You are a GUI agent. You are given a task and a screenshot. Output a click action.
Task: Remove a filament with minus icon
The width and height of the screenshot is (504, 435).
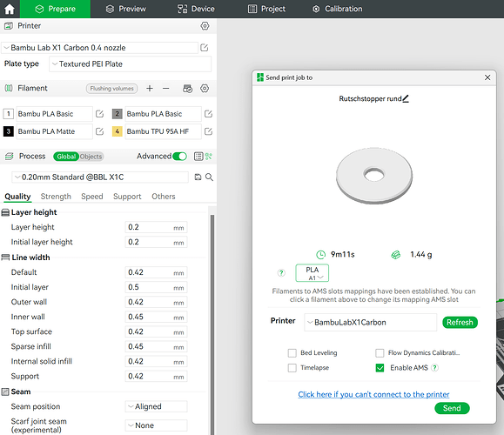coord(166,89)
